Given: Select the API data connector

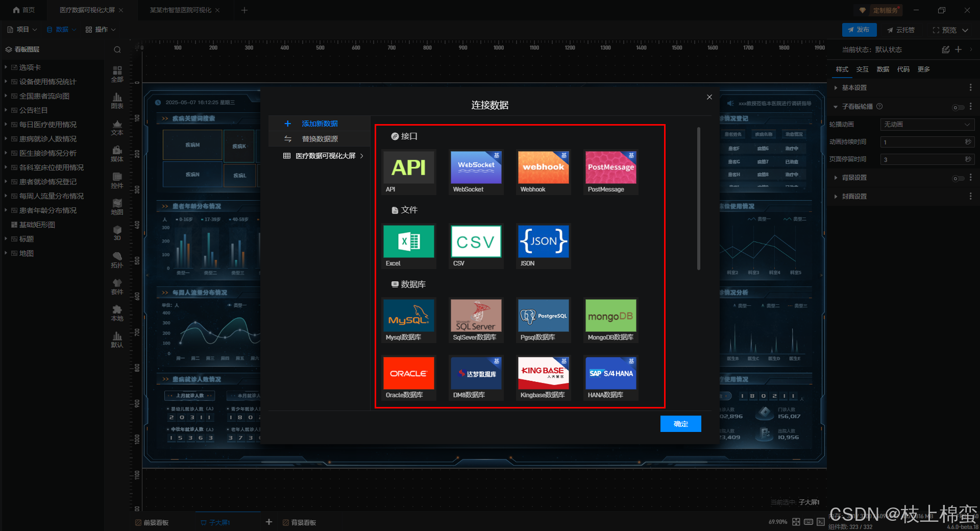Looking at the screenshot, I should click(x=409, y=172).
